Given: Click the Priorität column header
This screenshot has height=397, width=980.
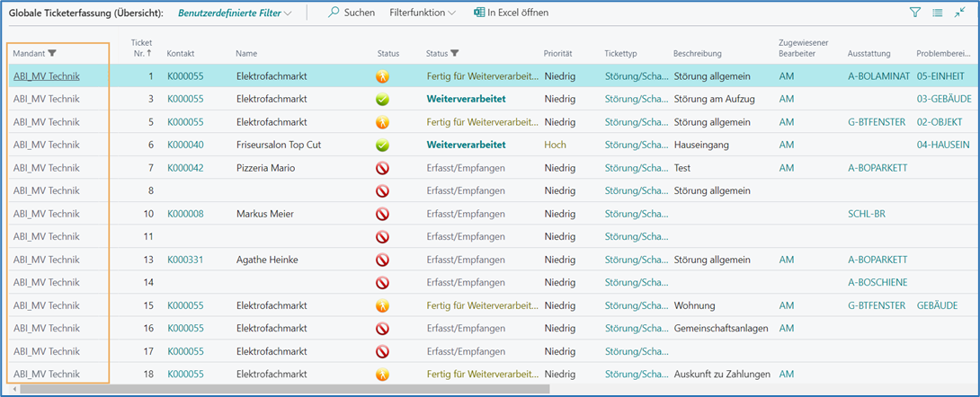Looking at the screenshot, I should pos(557,54).
